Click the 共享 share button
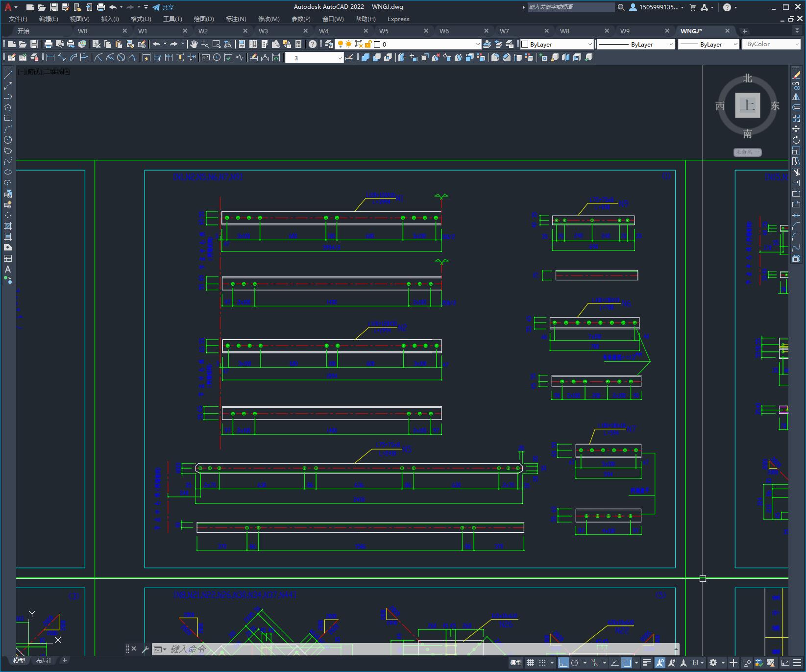 point(163,7)
